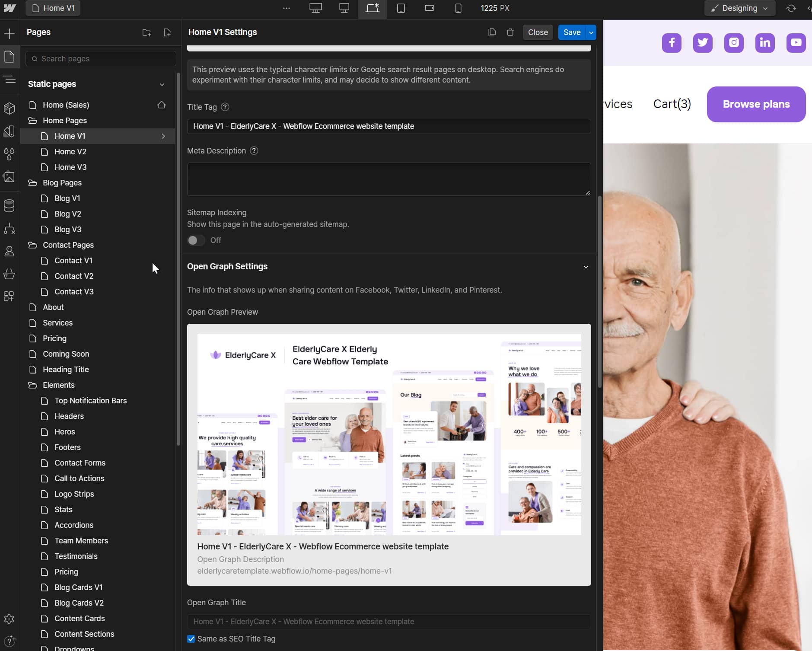Open the breakpoints overflow menu with three dots
Image resolution: width=812 pixels, height=651 pixels.
287,8
